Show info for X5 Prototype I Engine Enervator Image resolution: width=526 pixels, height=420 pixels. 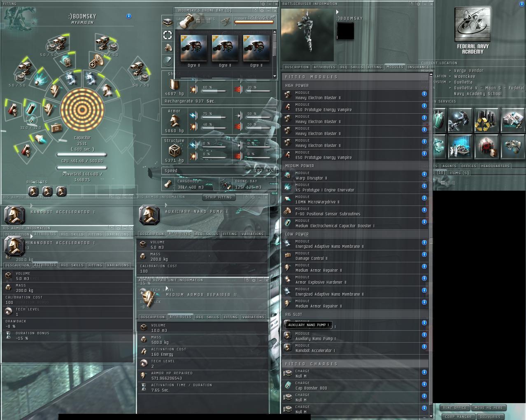tap(424, 186)
